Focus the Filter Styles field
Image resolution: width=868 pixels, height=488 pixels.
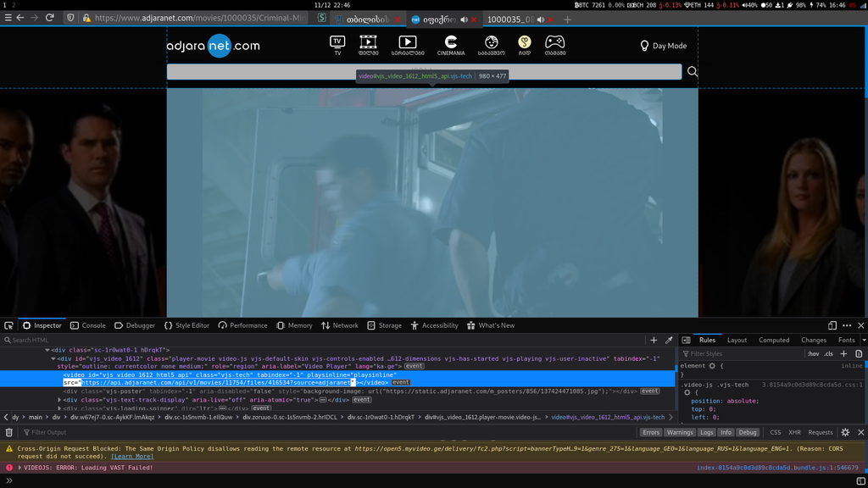742,353
